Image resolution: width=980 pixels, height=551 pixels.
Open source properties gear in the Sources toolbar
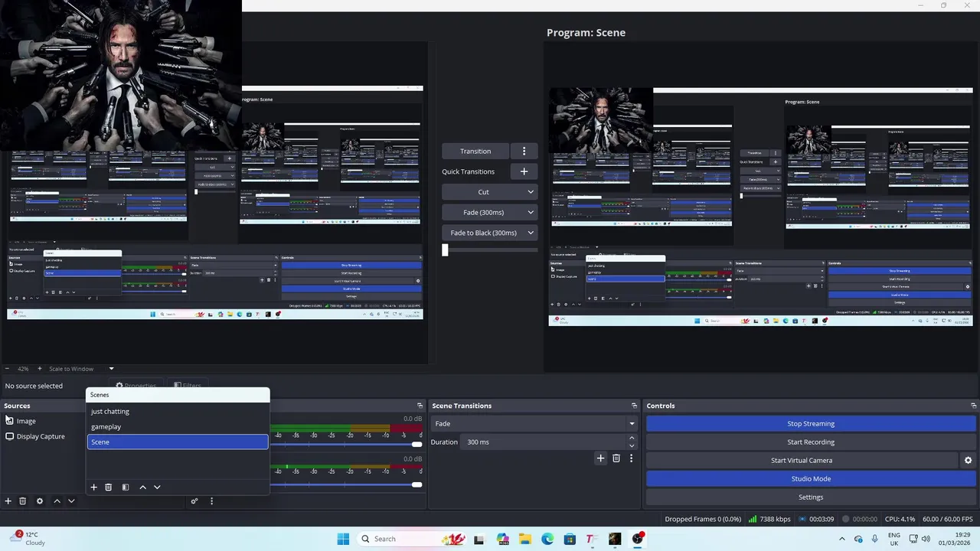tap(40, 501)
